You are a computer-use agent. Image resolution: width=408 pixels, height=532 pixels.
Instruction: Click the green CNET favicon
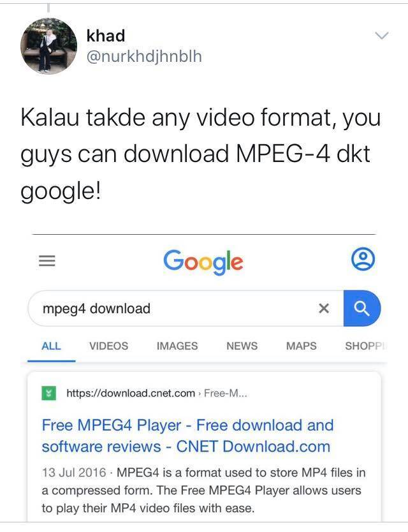pyautogui.click(x=49, y=393)
